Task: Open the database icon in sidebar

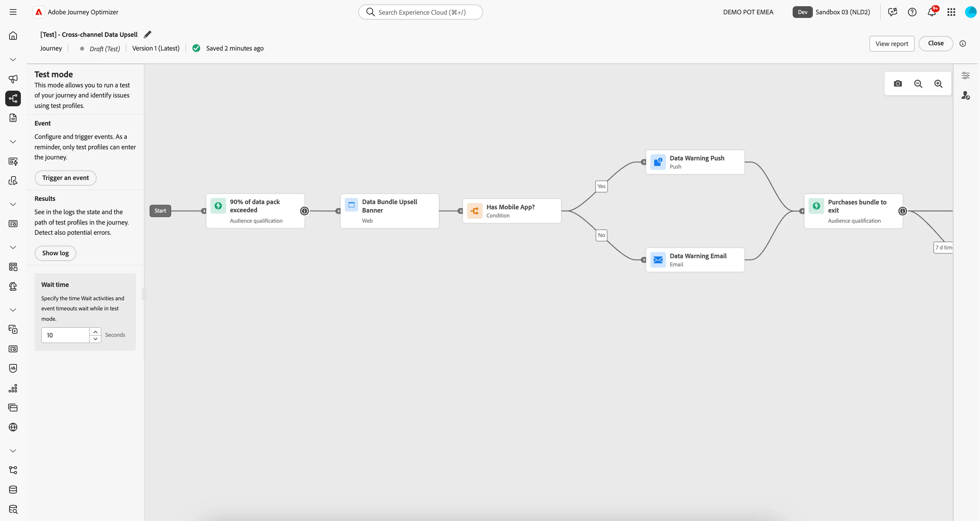Action: click(x=13, y=490)
